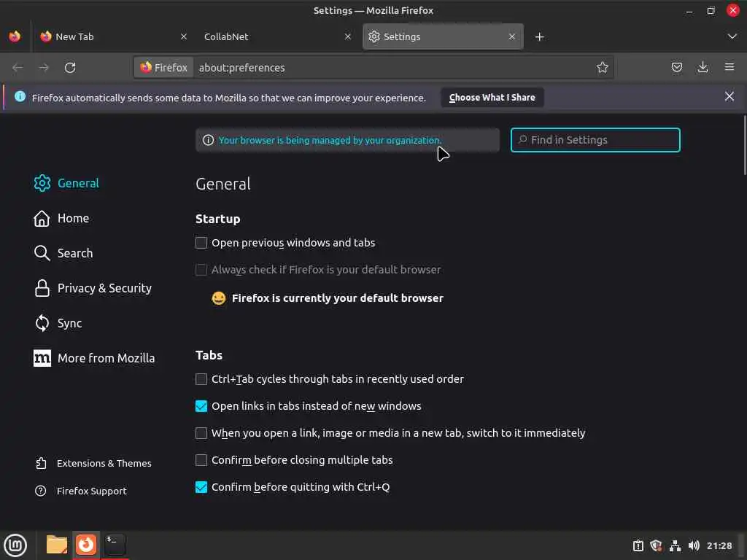The image size is (747, 560).
Task: Open Firefox Support link
Action: click(81, 491)
